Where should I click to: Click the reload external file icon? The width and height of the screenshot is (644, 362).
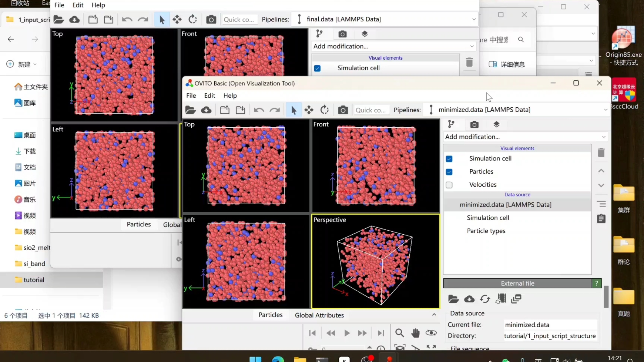485,299
